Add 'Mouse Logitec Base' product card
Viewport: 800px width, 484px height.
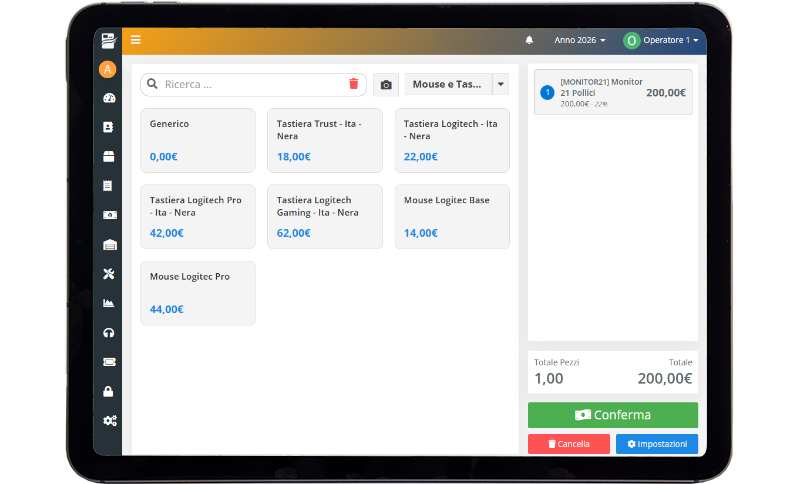coord(452,217)
